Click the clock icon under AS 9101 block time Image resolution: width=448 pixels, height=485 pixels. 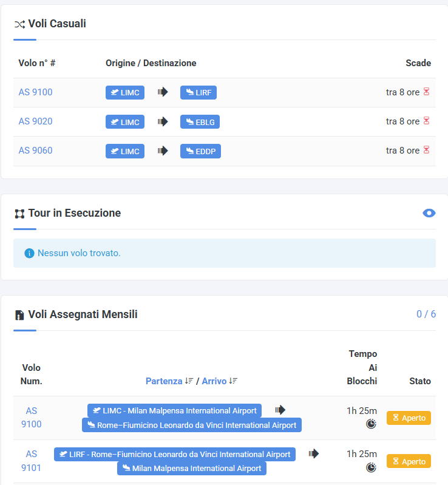point(371,467)
